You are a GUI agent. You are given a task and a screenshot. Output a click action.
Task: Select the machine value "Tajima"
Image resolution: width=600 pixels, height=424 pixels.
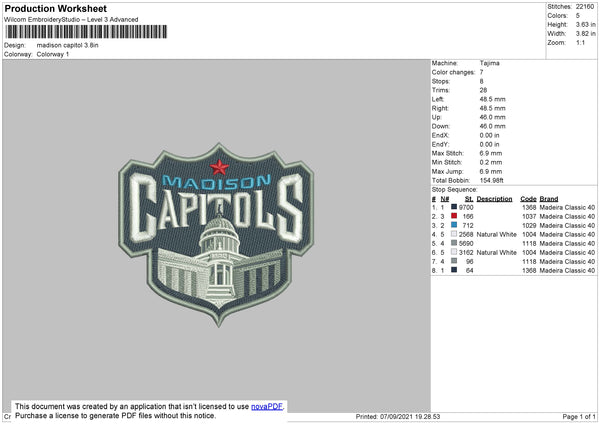coord(489,63)
